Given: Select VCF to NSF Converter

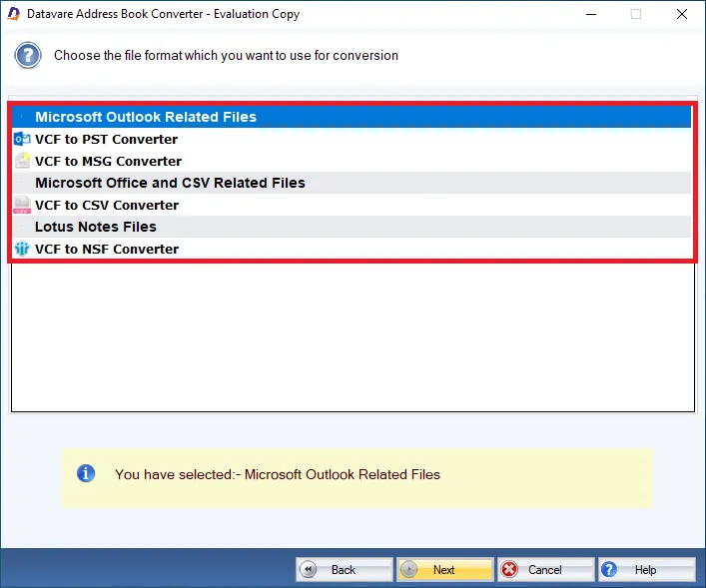Looking at the screenshot, I should [352, 249].
